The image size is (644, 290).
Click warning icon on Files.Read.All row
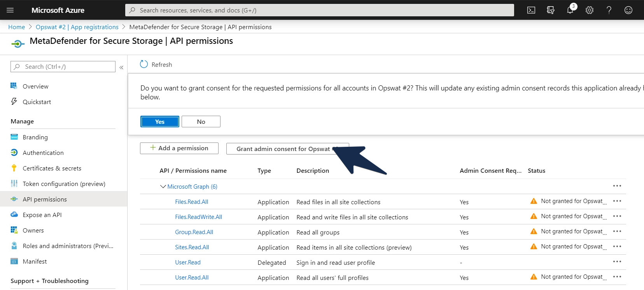534,201
